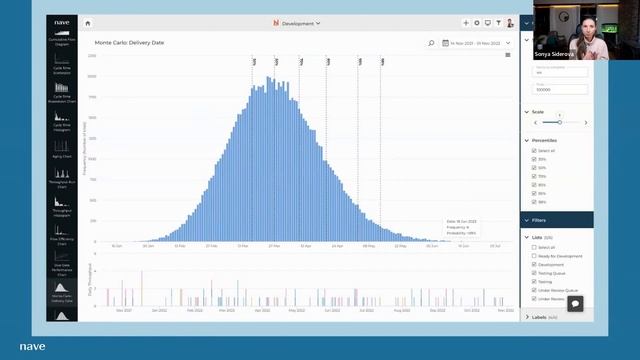Go to the home page icon
The width and height of the screenshot is (640, 360).
point(88,23)
